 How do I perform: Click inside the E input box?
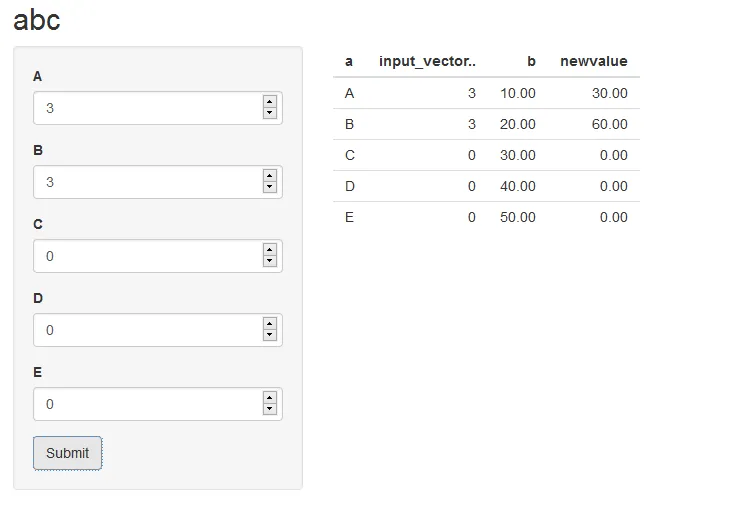(145, 404)
